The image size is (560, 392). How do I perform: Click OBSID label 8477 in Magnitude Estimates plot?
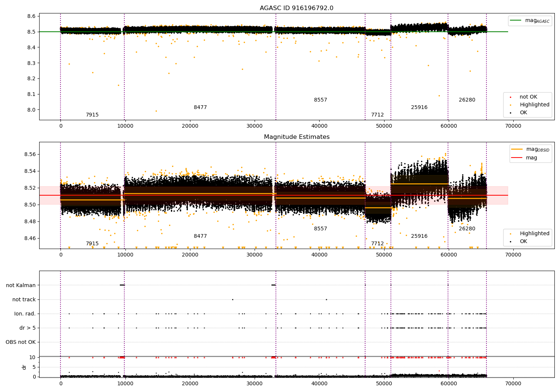pos(200,236)
